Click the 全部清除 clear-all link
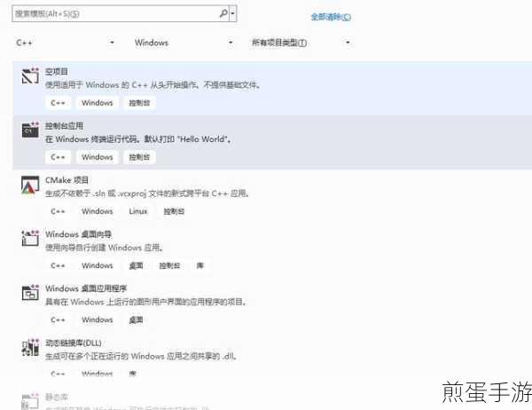Viewport: 532px width, 410px height. click(331, 17)
